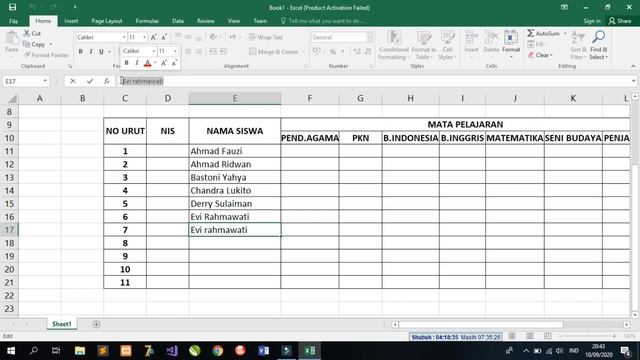Switch to the Insert tab

click(71, 21)
